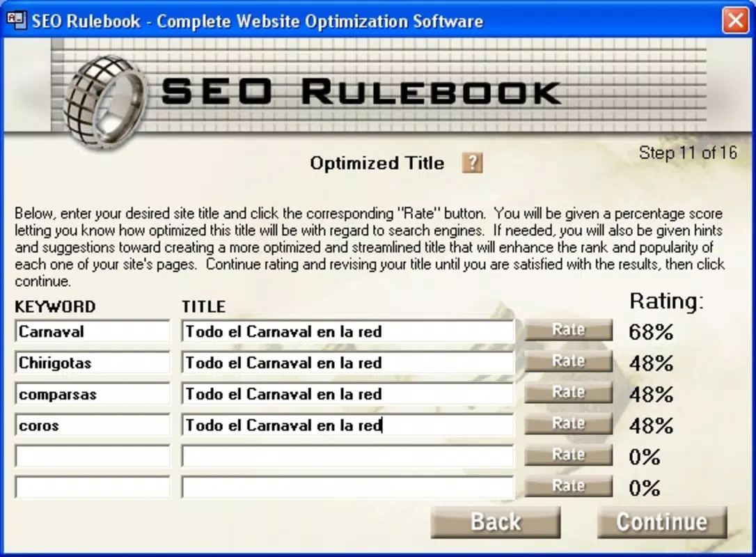756x557 pixels.
Task: Open the Optimized Title help question-mark icon
Action: (472, 163)
